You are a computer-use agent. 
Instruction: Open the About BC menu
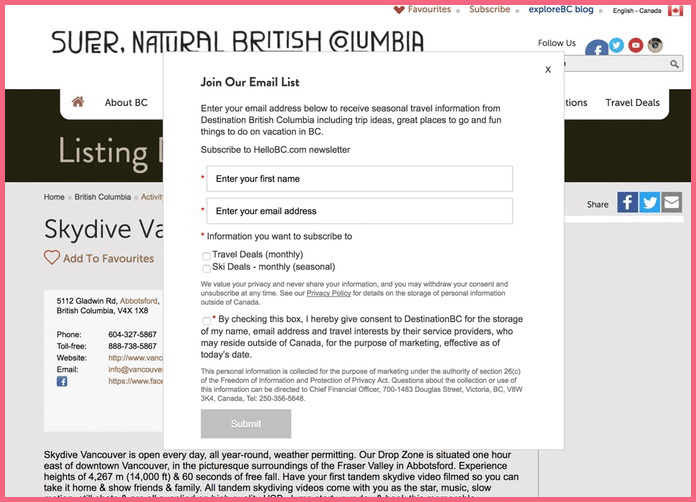pyautogui.click(x=126, y=103)
